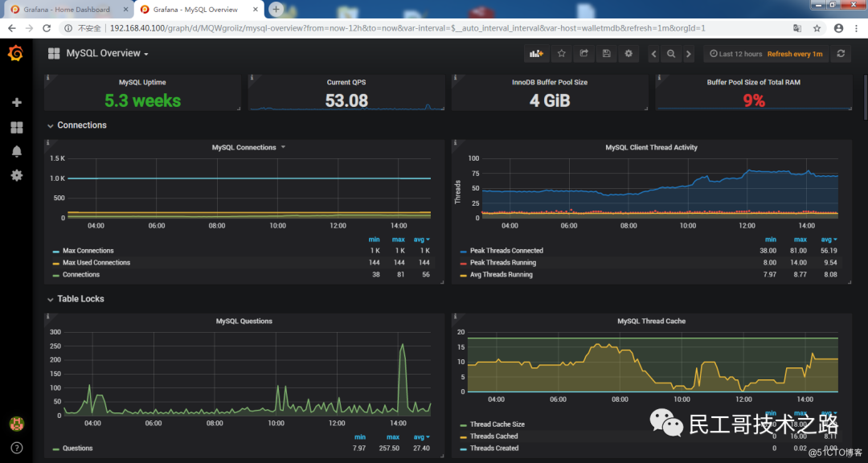Open the Help question mark icon
868x463 pixels.
(x=17, y=448)
